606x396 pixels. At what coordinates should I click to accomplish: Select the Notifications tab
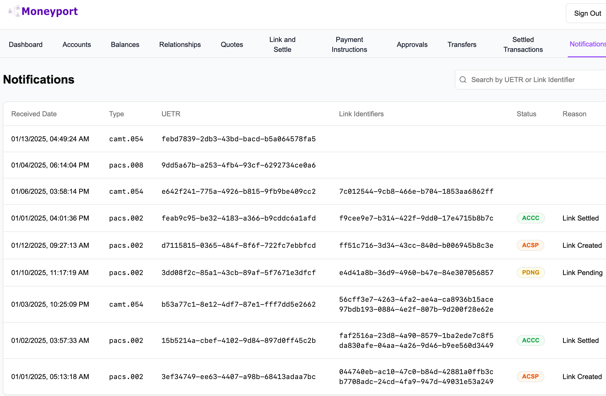click(x=587, y=44)
